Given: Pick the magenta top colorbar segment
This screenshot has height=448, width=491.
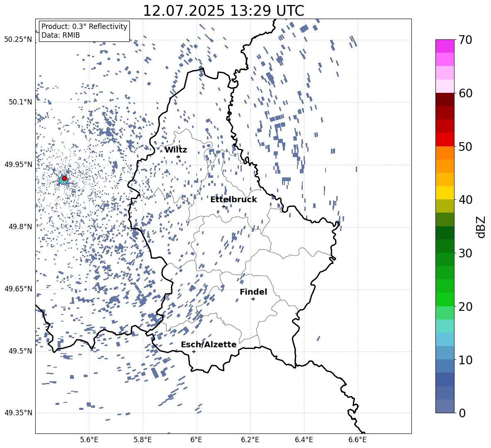Looking at the screenshot, I should pyautogui.click(x=445, y=46).
